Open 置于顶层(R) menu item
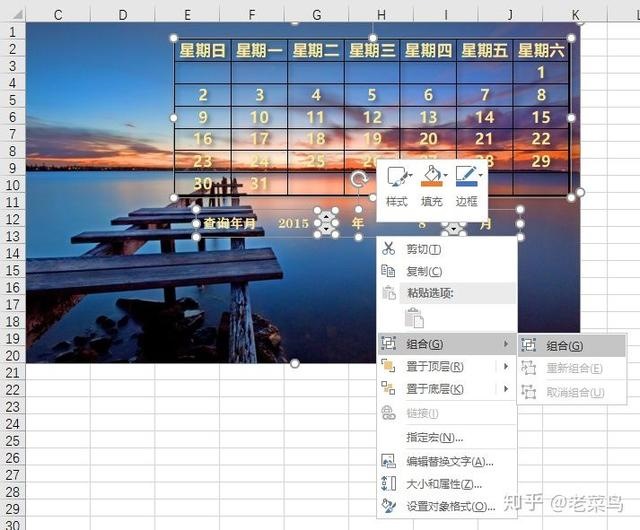The width and height of the screenshot is (640, 530). tap(447, 367)
